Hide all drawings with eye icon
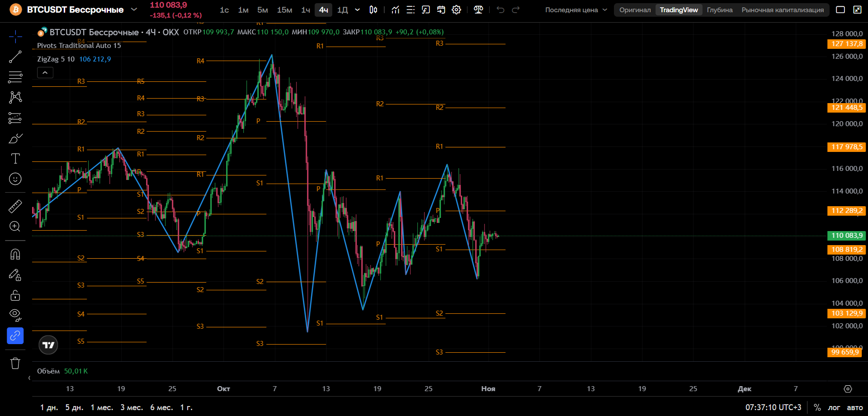868x416 pixels. click(x=15, y=315)
